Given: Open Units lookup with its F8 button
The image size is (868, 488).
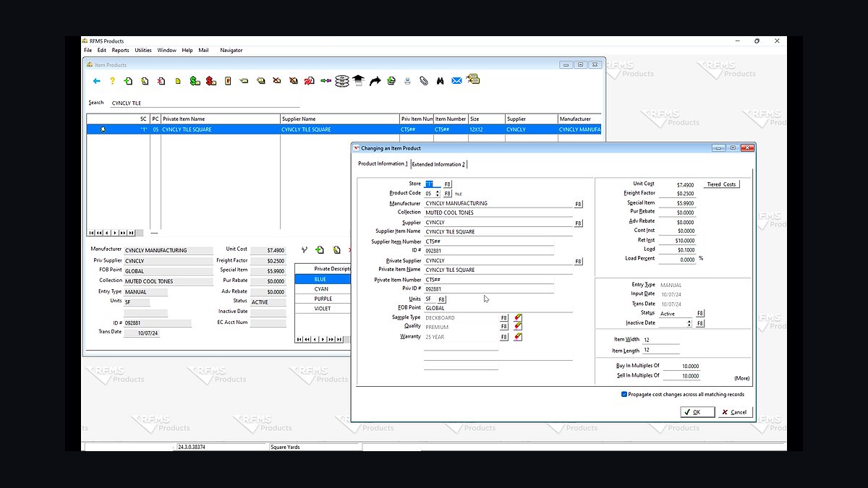Looking at the screenshot, I should pos(442,299).
